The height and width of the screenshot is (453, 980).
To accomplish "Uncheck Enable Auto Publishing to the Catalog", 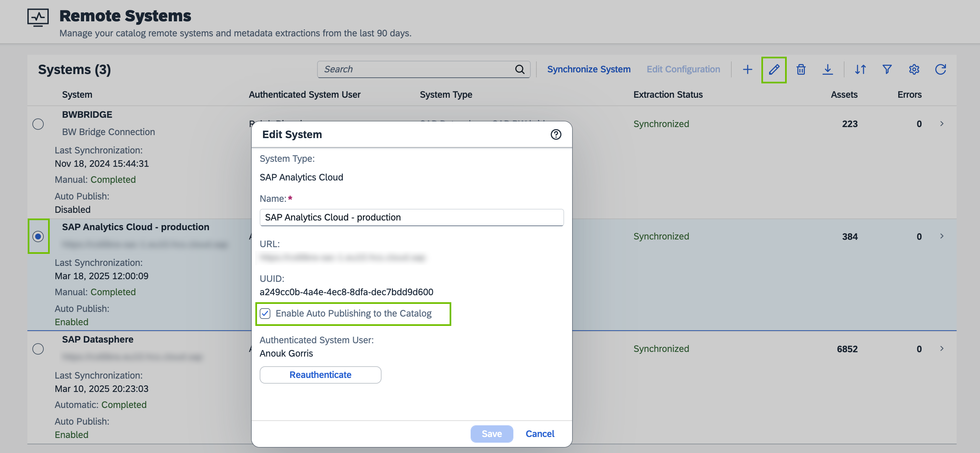I will (x=265, y=314).
